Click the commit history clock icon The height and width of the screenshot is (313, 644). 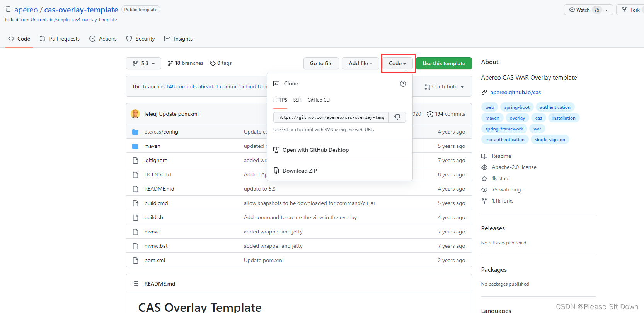pos(430,114)
